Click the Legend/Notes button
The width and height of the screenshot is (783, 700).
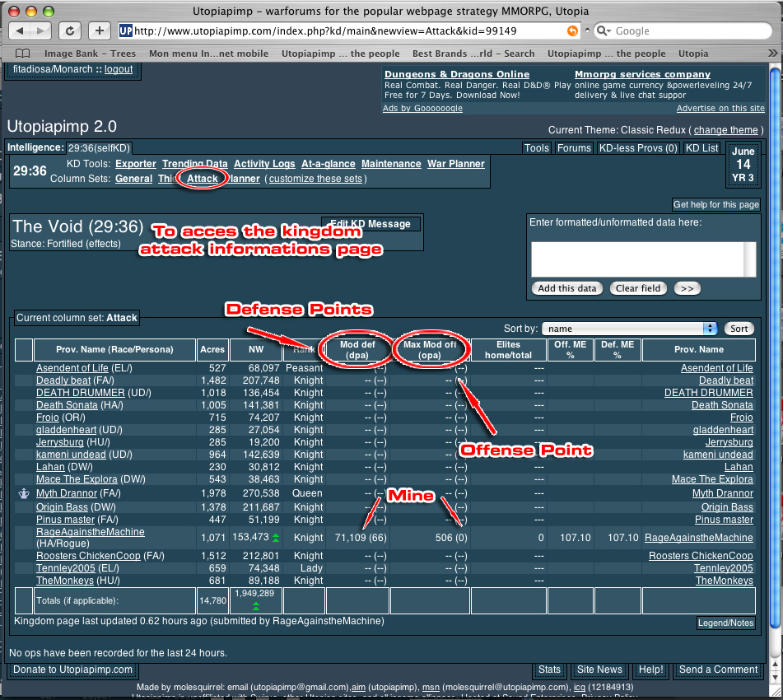point(725,623)
